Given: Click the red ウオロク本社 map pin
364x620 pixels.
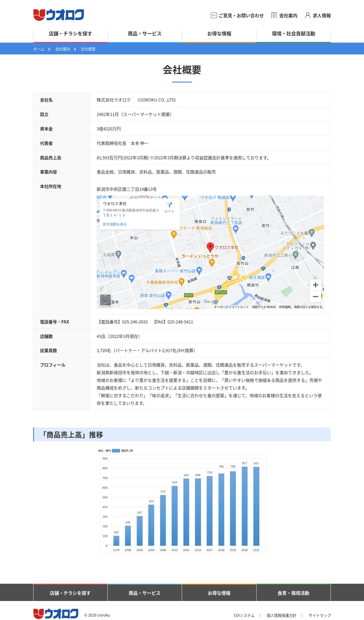Looking at the screenshot, I should [x=210, y=247].
